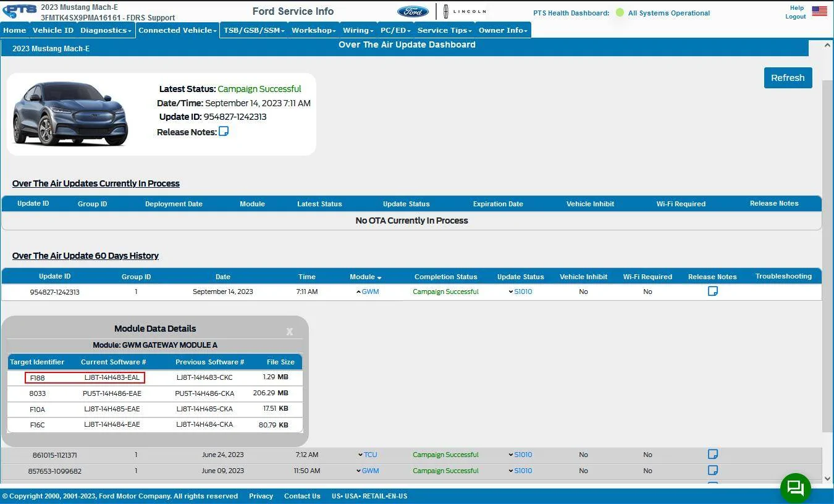Open release notes for September 14 update

712,291
